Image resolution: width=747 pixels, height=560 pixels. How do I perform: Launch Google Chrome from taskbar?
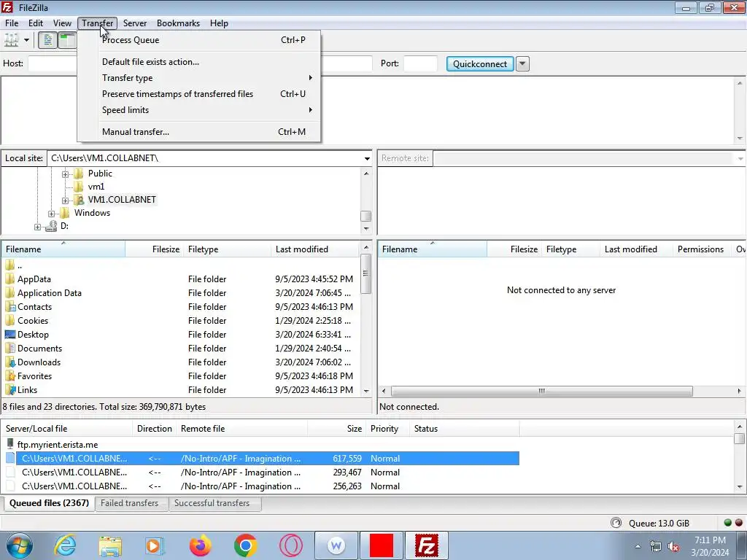tap(245, 545)
